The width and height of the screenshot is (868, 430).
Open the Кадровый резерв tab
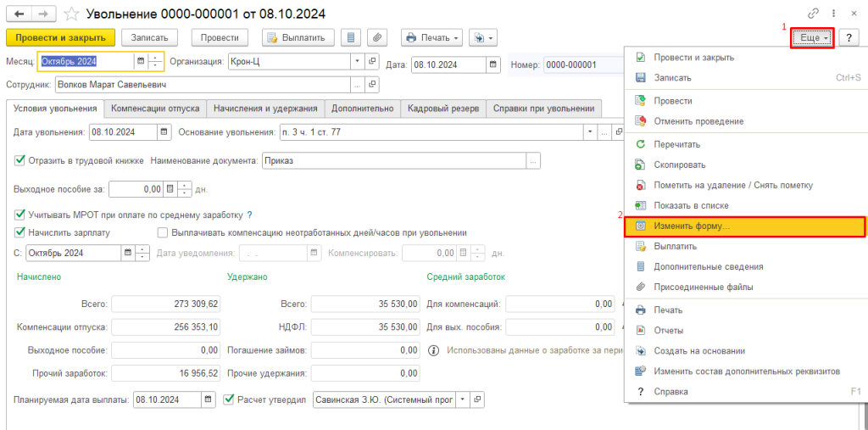tap(442, 109)
